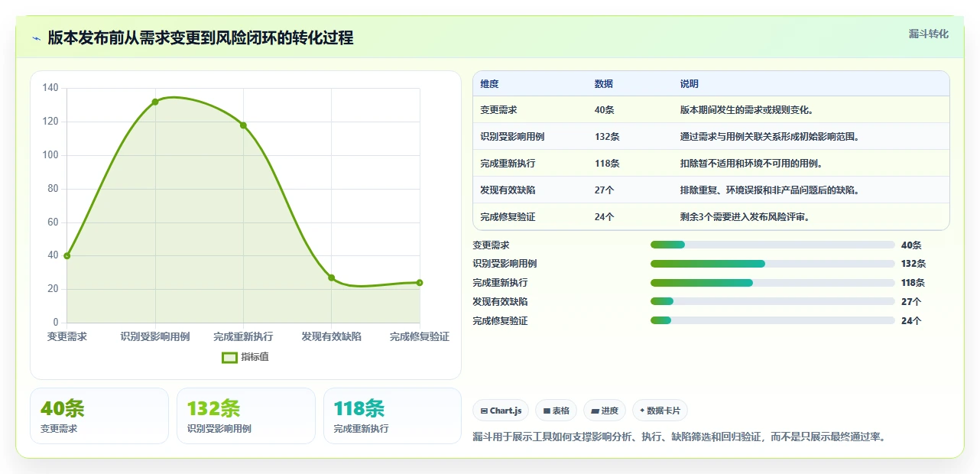This screenshot has height=474, width=980.
Task: Click the 识别受影响用例 progress bar
Action: tap(772, 264)
